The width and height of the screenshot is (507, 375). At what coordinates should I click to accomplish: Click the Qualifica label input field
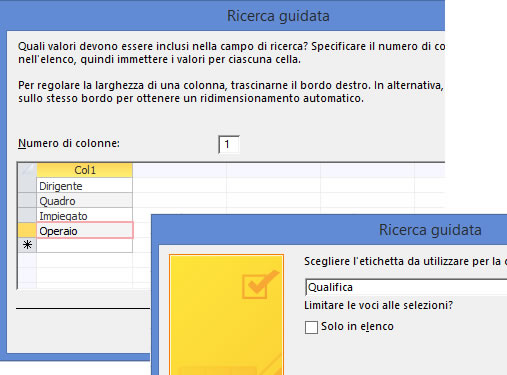pyautogui.click(x=406, y=287)
